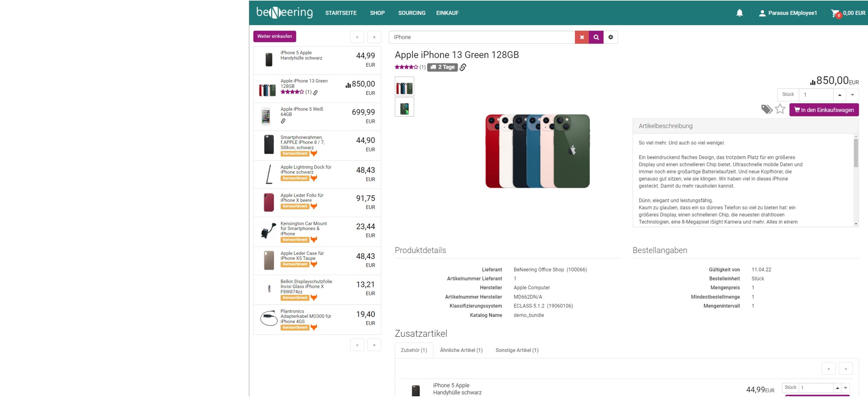The width and height of the screenshot is (868, 400).
Task: Clear the search with the red X
Action: click(x=582, y=37)
